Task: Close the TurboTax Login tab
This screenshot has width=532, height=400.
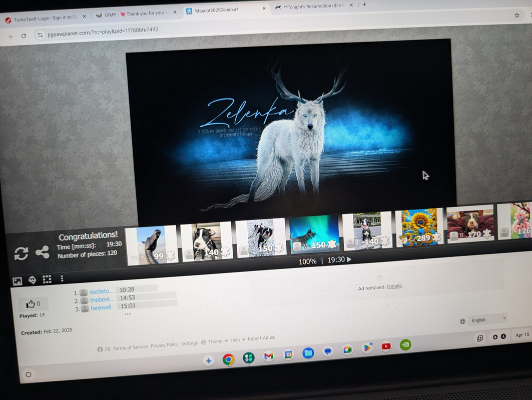Action: tap(84, 16)
